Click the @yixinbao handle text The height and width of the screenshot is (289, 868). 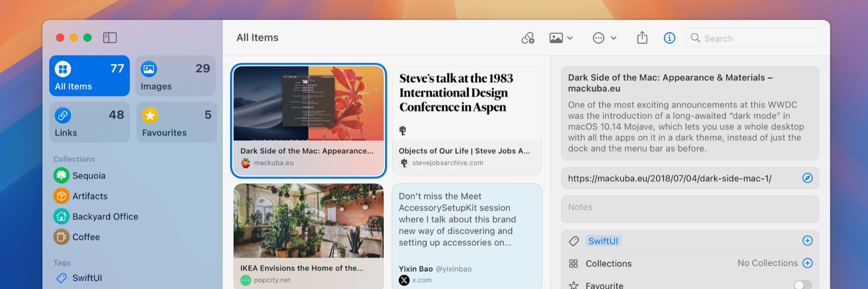pyautogui.click(x=454, y=269)
